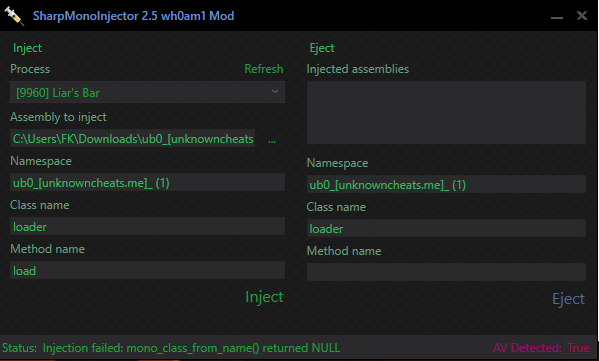Click the syringe app icon in title bar

(x=14, y=16)
